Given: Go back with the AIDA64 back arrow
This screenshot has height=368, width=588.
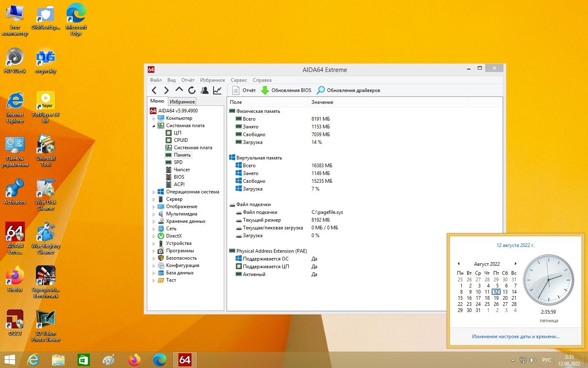Looking at the screenshot, I should tap(154, 90).
